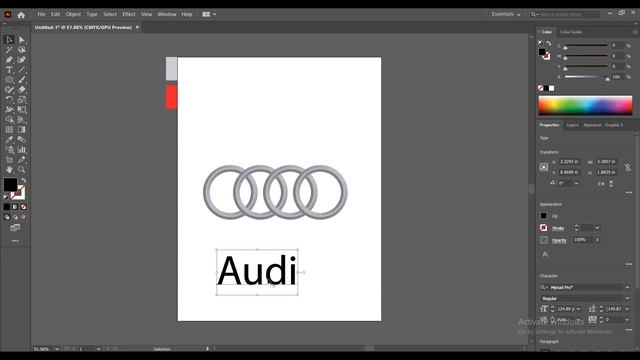Select the Direct Selection tool
This screenshot has width=640, height=360.
coord(22,40)
